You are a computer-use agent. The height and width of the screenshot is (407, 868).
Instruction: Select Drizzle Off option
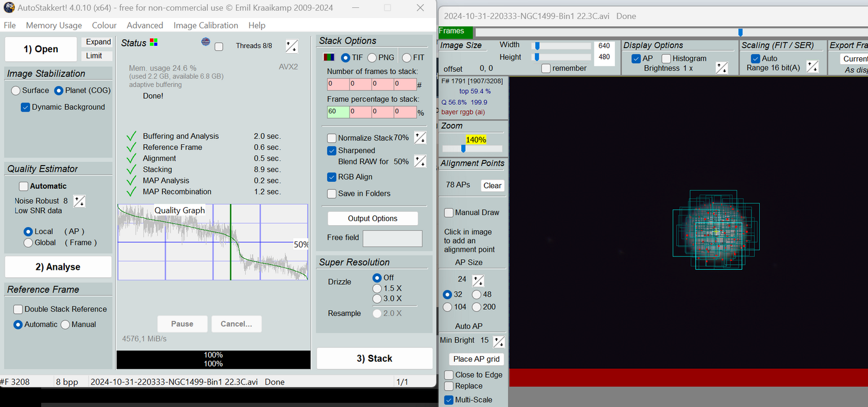coord(377,278)
